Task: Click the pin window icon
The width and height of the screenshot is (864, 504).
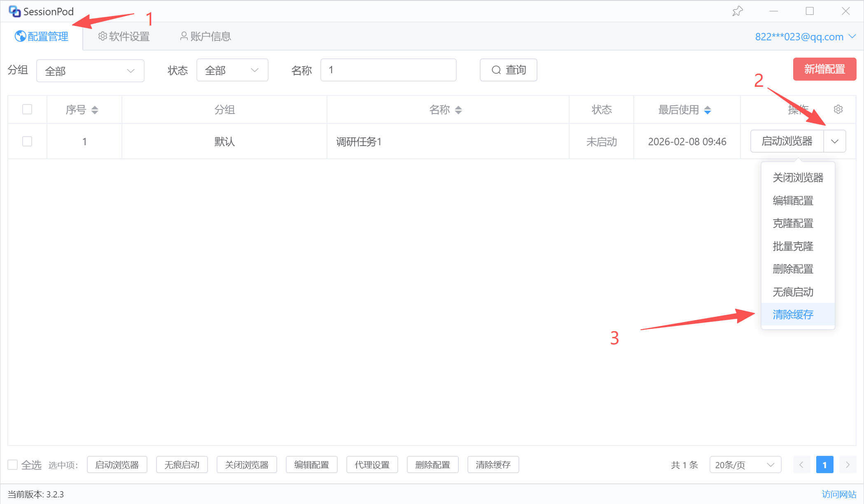Action: pyautogui.click(x=737, y=11)
